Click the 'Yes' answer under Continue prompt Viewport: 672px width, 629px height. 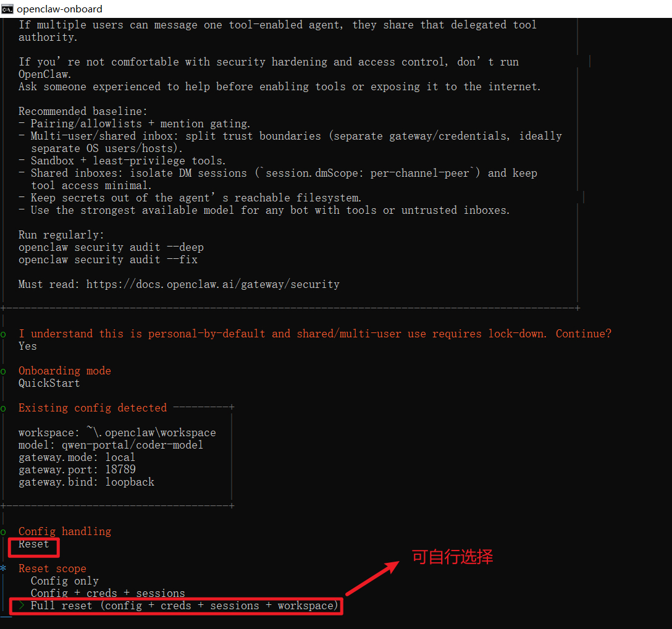point(28,346)
